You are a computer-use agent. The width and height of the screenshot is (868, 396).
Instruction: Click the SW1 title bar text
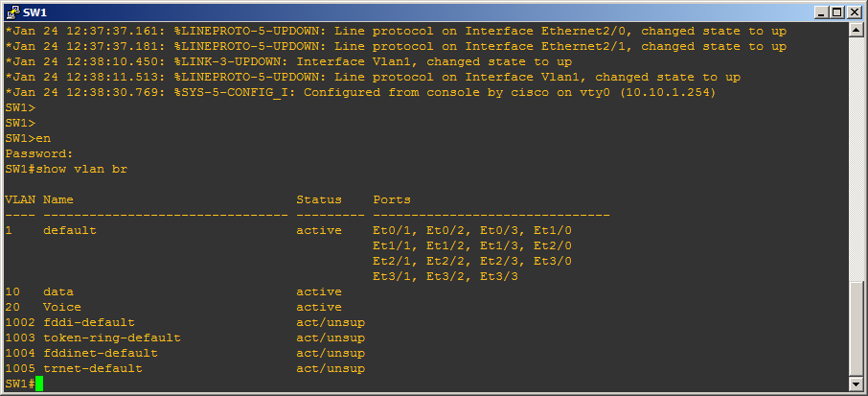[x=34, y=12]
